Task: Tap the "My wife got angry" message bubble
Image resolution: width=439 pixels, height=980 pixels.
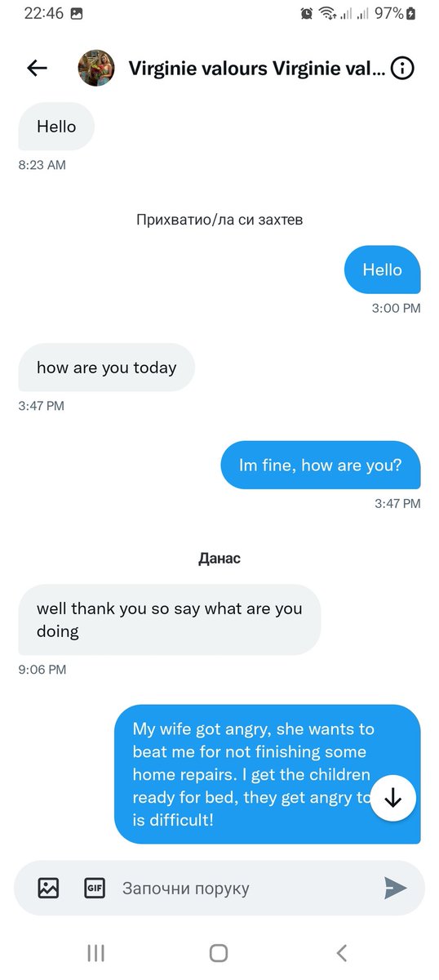Action: pyautogui.click(x=268, y=773)
